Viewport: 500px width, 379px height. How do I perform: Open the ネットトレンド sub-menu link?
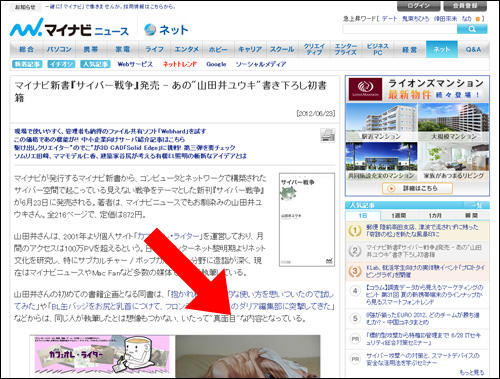(x=179, y=64)
